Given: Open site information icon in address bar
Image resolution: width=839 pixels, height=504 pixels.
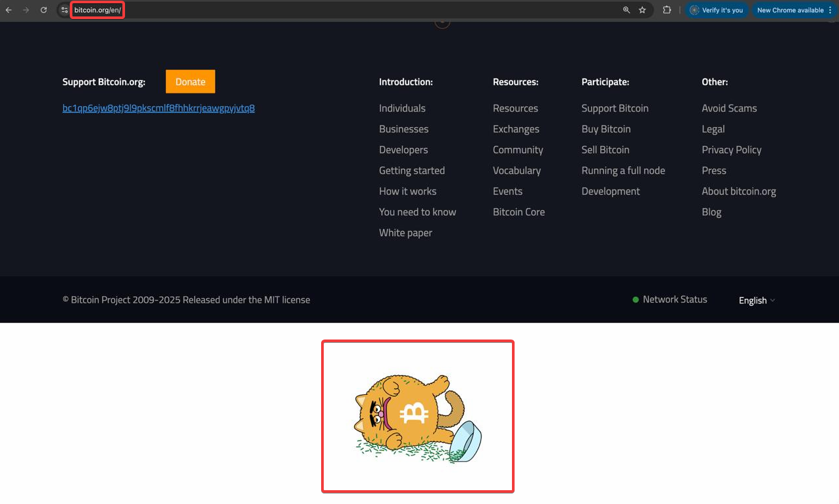Looking at the screenshot, I should [64, 10].
